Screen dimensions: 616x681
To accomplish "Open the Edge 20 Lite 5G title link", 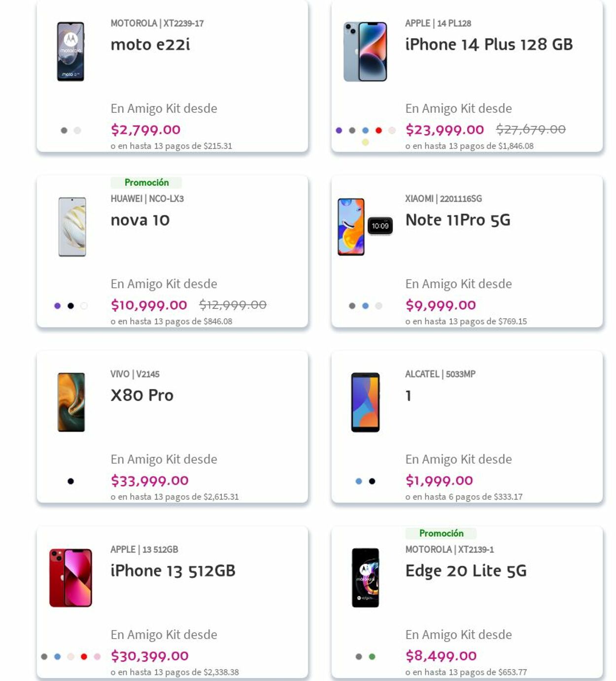I will click(x=466, y=571).
